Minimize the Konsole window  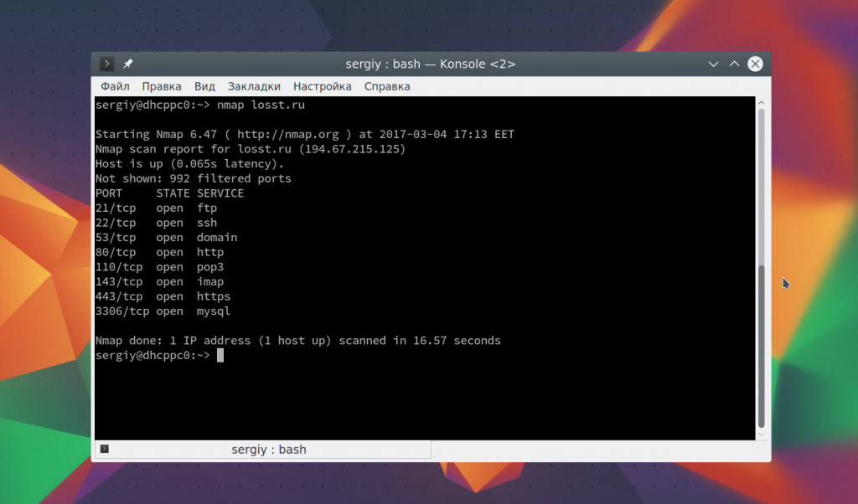[x=713, y=64]
